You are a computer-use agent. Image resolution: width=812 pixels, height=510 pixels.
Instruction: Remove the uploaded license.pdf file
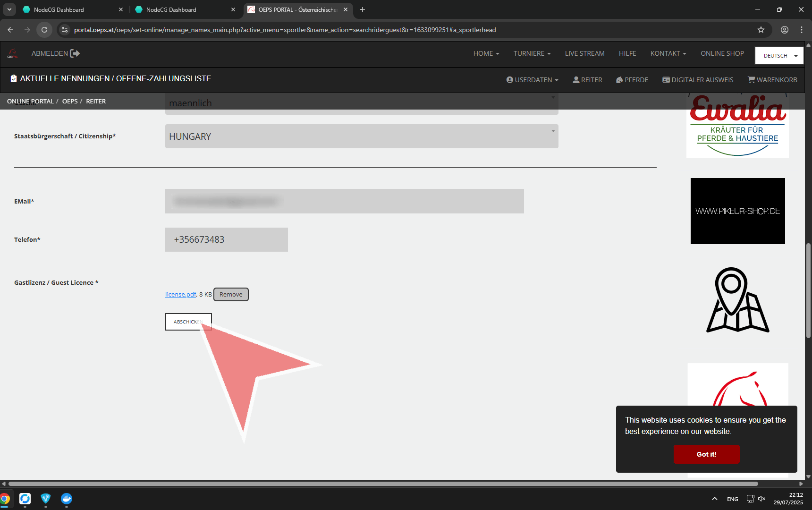(231, 294)
